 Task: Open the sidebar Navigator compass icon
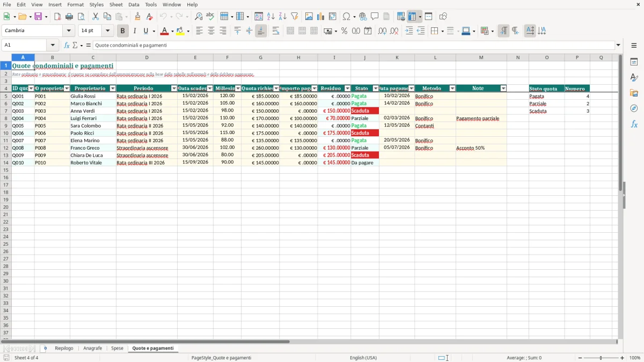coord(634,108)
